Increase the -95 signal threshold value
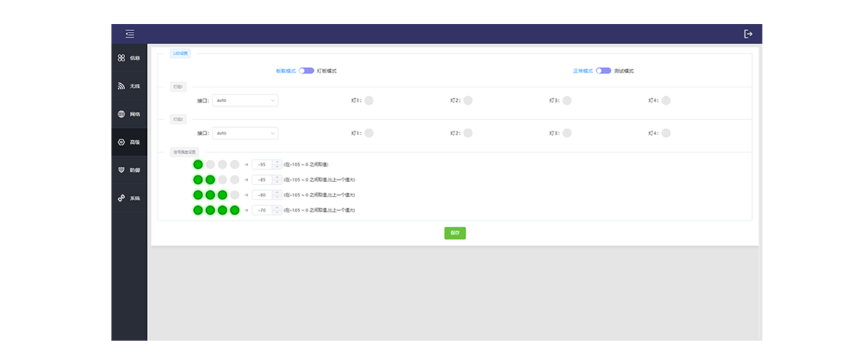The height and width of the screenshot is (362, 868). pyautogui.click(x=276, y=162)
